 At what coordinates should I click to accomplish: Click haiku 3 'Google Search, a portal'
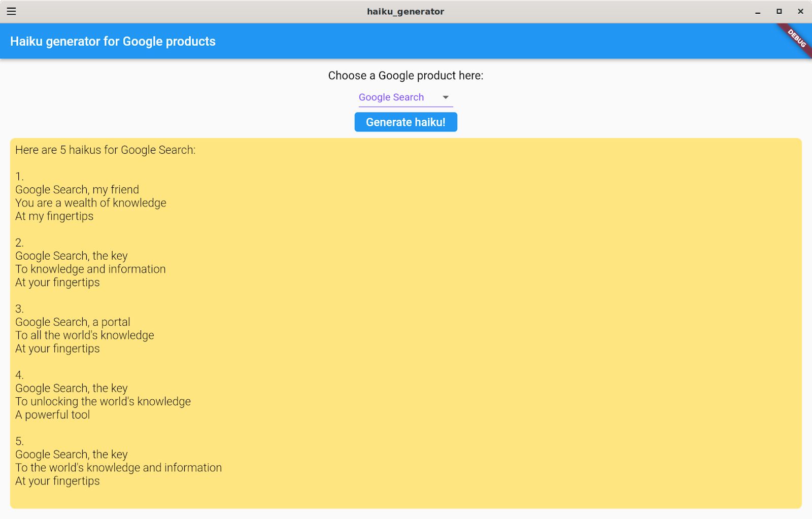(72, 322)
